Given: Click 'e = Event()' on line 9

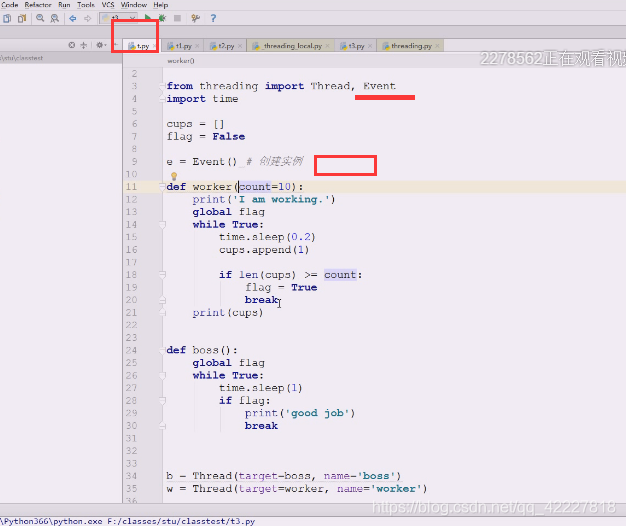Looking at the screenshot, I should [202, 162].
